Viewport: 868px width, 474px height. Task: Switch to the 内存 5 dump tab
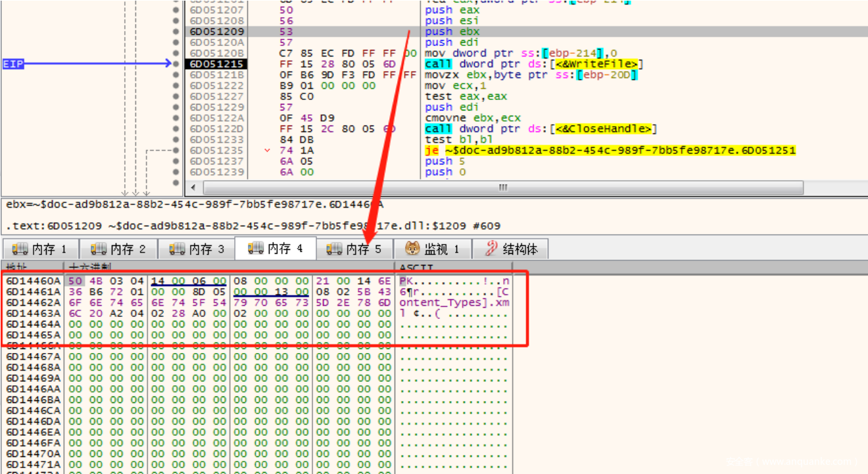click(x=354, y=249)
